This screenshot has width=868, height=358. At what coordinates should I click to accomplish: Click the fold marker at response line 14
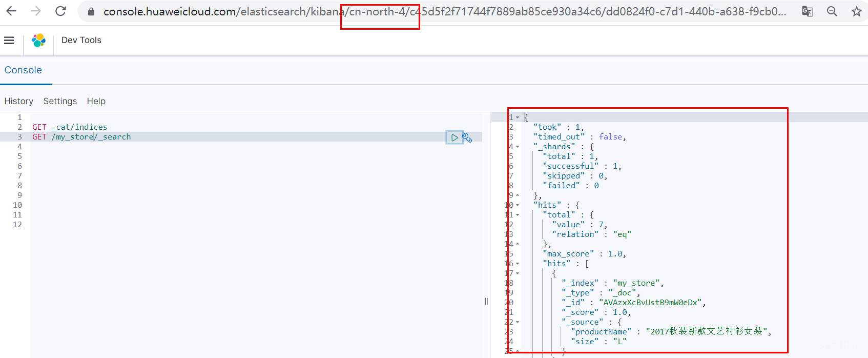click(518, 244)
